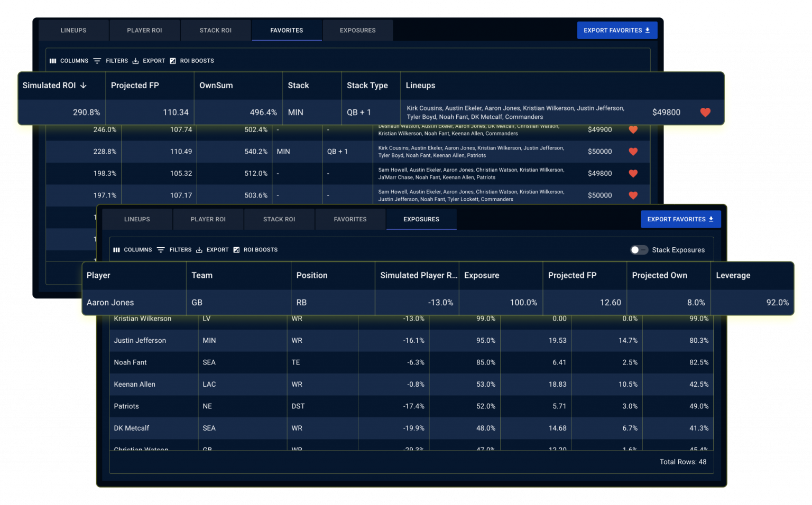Click the Export icon in the Exposures toolbar
Viewport: 812px width, 505px height.
coord(212,249)
